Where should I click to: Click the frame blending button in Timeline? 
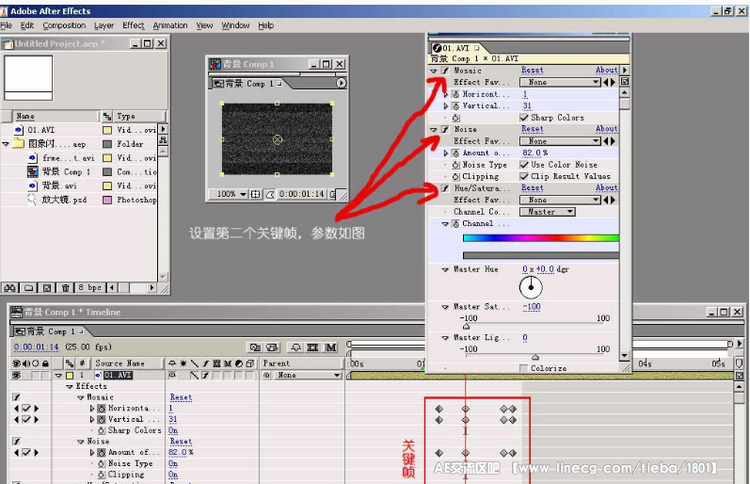tap(312, 347)
